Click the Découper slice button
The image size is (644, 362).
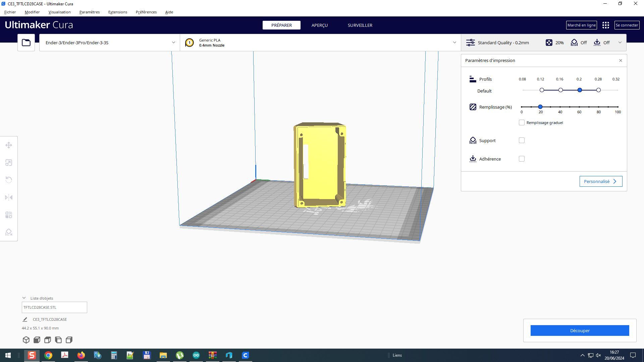(580, 330)
